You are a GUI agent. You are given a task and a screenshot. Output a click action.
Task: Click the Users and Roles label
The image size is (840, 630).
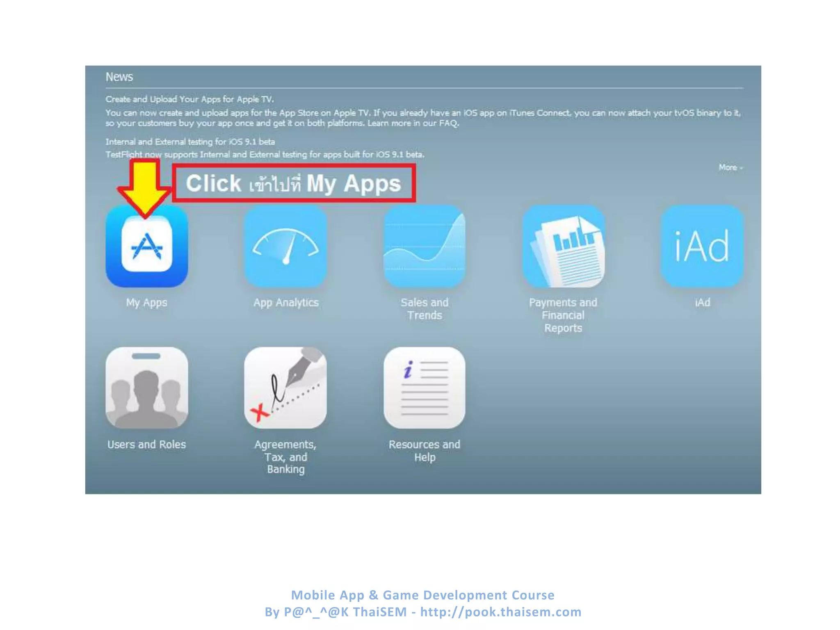click(146, 444)
